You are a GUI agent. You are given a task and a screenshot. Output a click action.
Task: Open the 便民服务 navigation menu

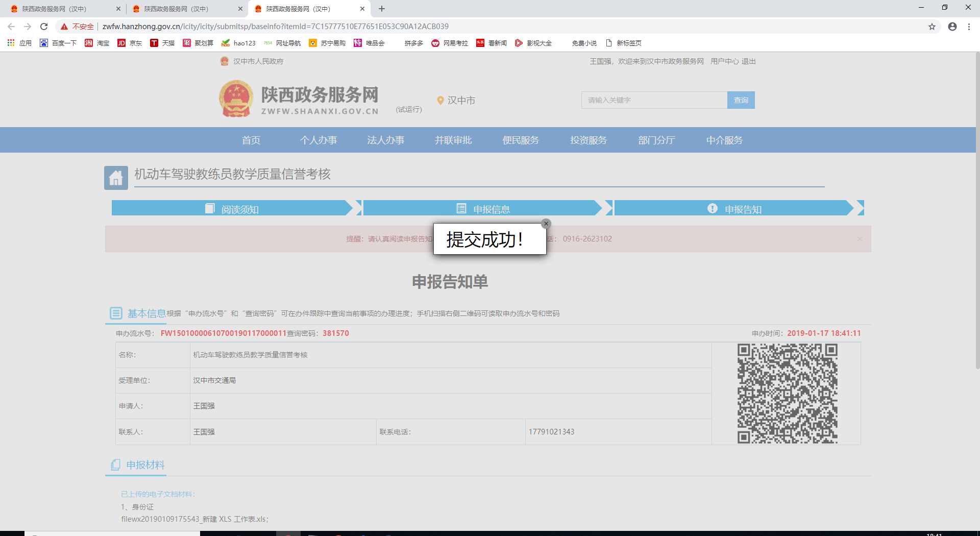[521, 140]
